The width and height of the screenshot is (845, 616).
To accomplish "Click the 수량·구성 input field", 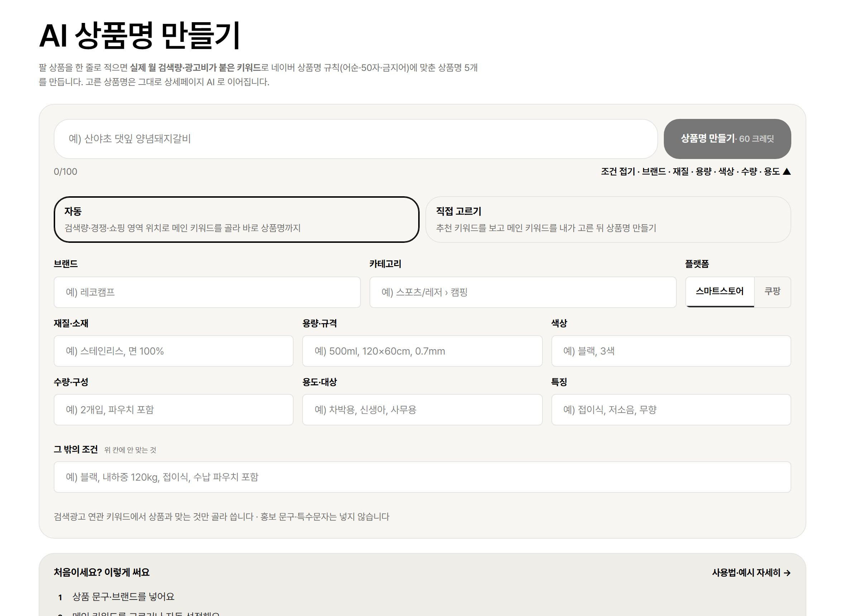I will tap(173, 409).
